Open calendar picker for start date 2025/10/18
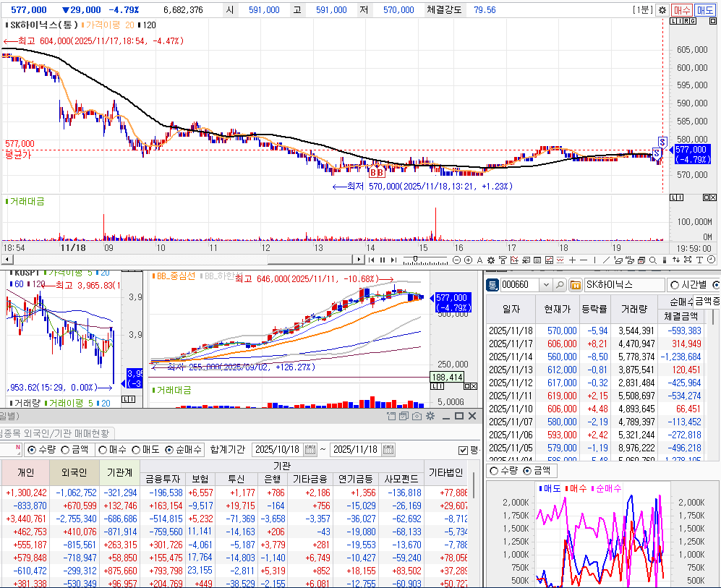Image resolution: width=721 pixels, height=588 pixels. (310, 450)
